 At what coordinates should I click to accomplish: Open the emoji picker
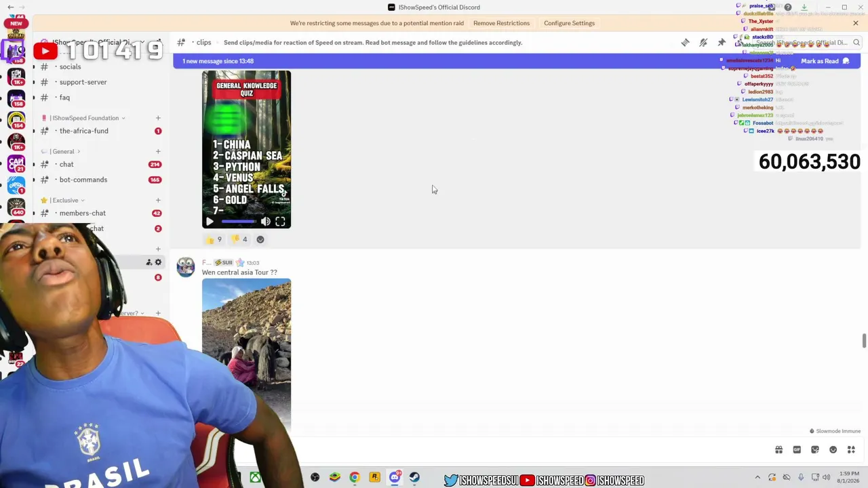(x=833, y=449)
